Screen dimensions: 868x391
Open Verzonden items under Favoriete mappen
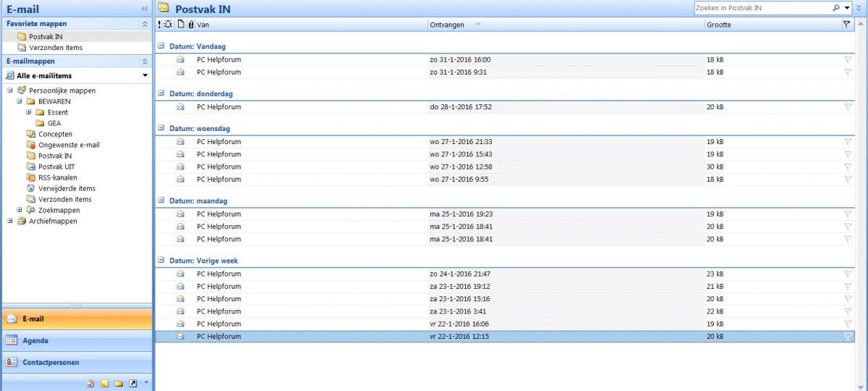tap(77, 47)
